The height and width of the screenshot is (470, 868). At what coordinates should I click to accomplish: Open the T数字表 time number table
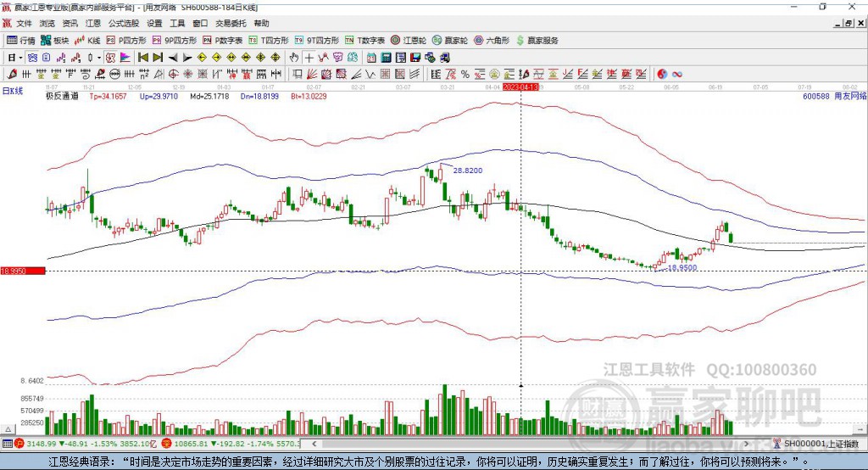(364, 41)
